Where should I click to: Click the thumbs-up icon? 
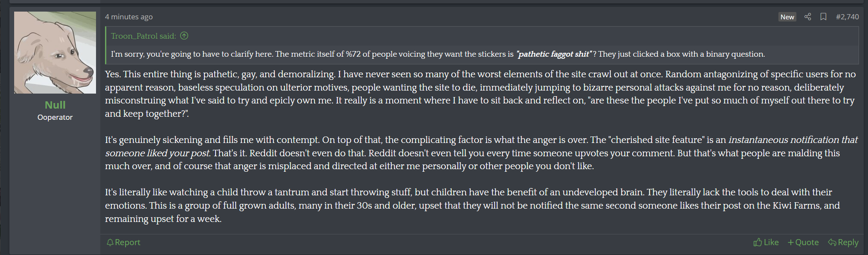(757, 243)
